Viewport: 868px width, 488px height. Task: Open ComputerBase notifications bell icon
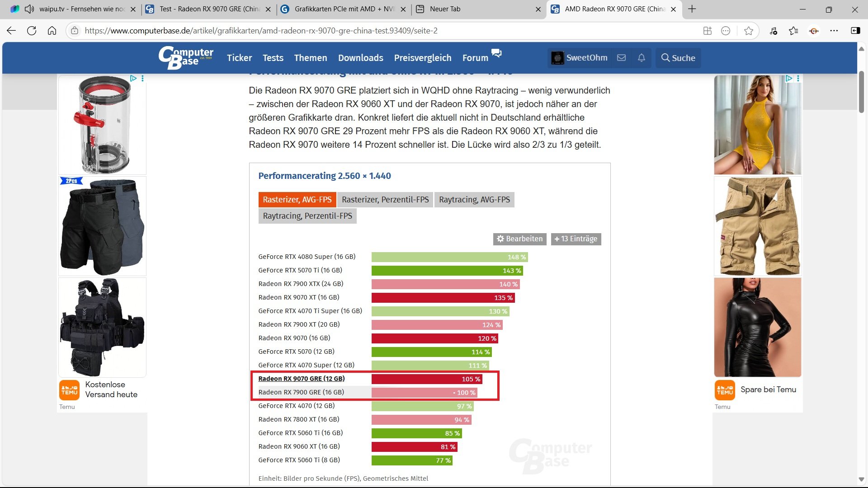pos(641,58)
